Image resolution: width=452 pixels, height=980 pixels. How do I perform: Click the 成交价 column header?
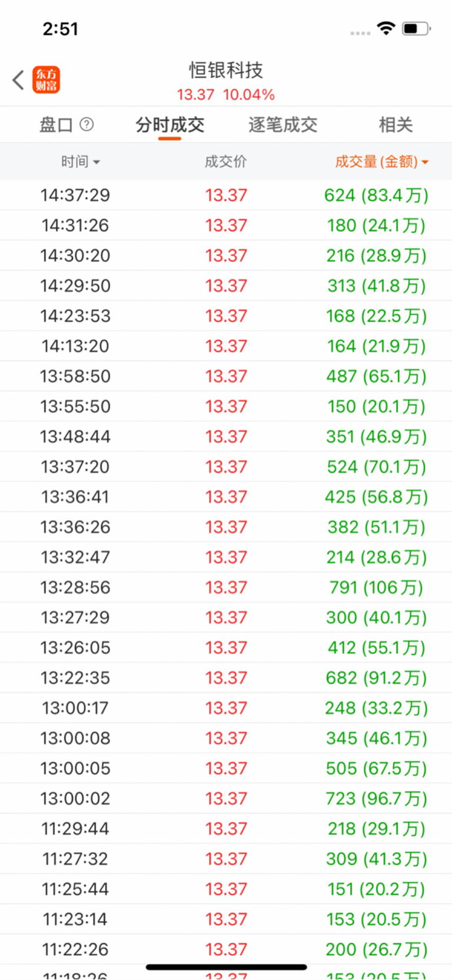pos(226,161)
